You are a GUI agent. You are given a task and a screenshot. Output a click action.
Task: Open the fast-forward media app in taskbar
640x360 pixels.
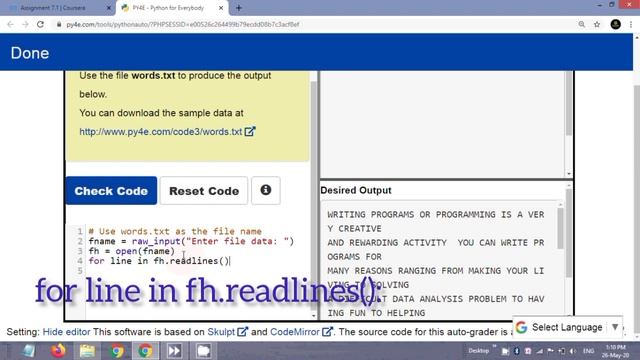(x=174, y=351)
